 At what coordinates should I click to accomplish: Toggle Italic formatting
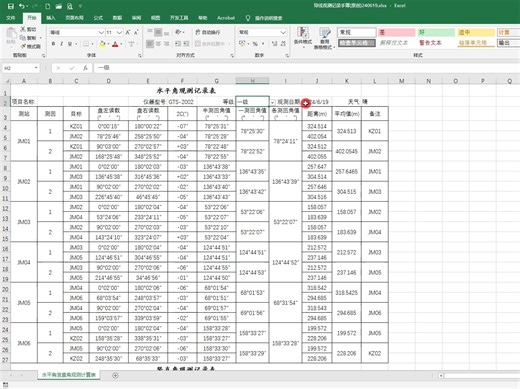pyautogui.click(x=62, y=44)
